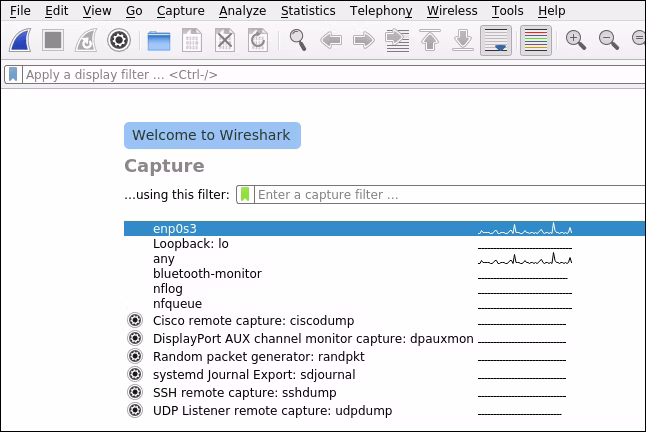Go back with the left arrow icon
The image size is (646, 432).
331,40
